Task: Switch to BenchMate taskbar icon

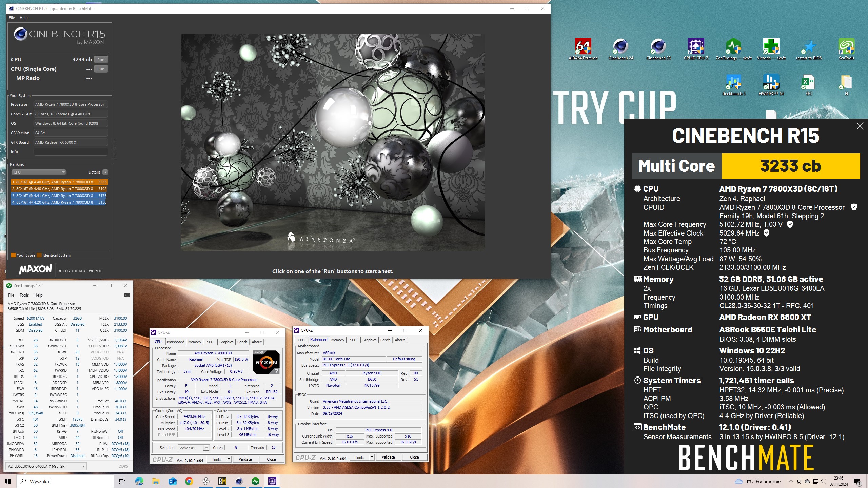Action: coord(222,481)
